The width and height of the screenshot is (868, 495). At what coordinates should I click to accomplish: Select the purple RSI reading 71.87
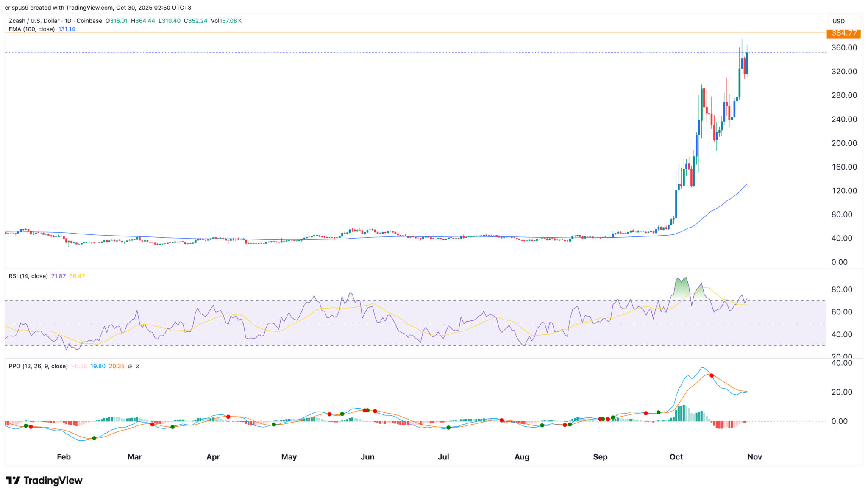coord(59,276)
